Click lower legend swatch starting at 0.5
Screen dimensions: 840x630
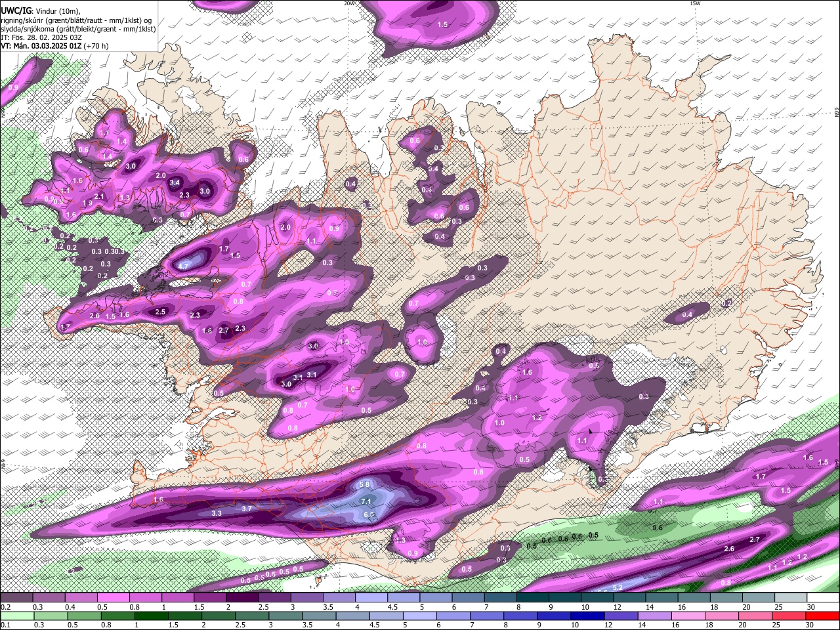[84, 616]
